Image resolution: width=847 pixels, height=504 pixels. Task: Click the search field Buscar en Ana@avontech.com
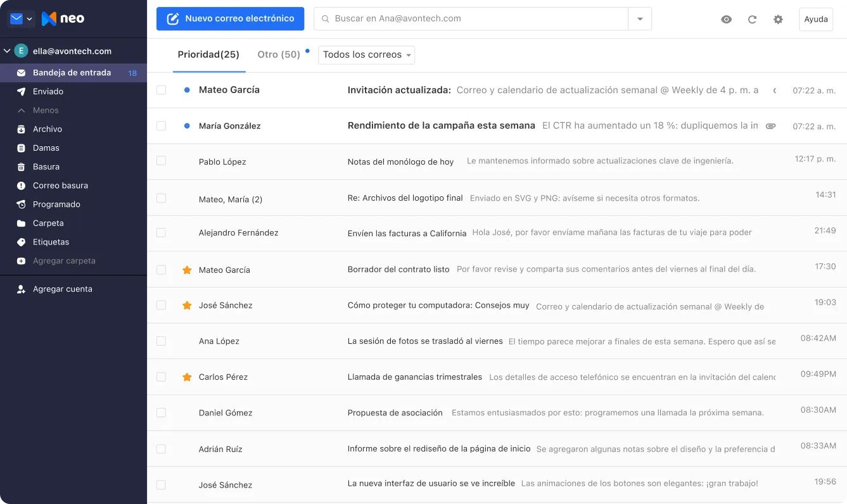click(x=471, y=19)
